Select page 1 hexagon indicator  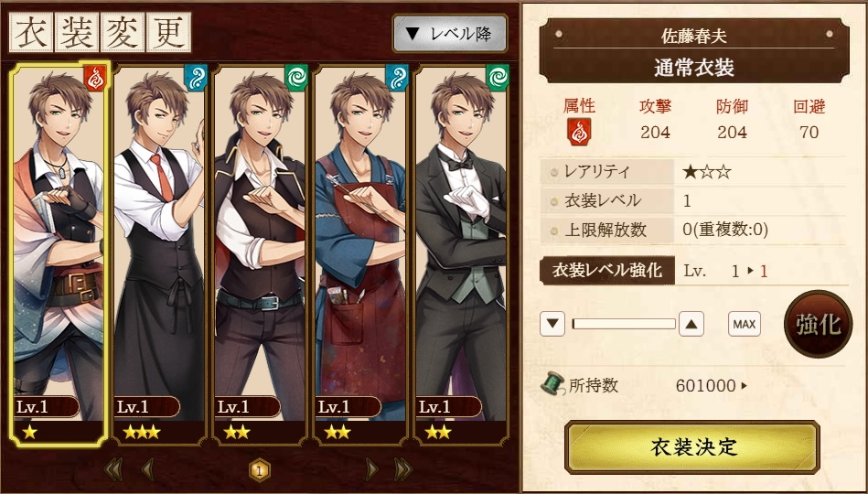pyautogui.click(x=259, y=471)
